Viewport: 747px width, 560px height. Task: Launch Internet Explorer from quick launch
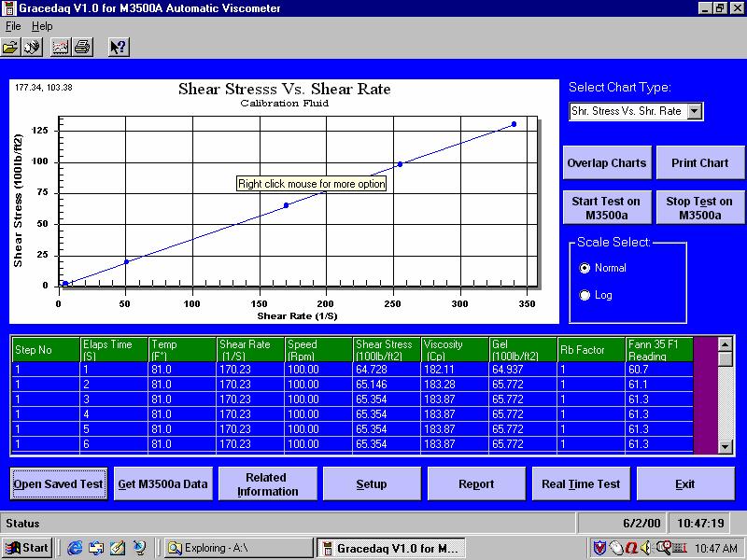75,548
